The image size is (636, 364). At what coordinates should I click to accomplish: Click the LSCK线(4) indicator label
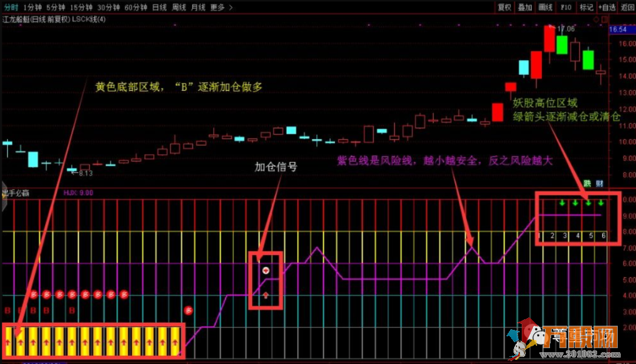89,19
